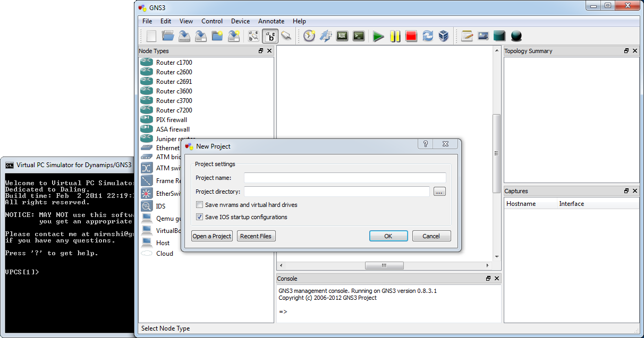This screenshot has height=338, width=644.
Task: Select the Host node icon
Action: point(147,242)
